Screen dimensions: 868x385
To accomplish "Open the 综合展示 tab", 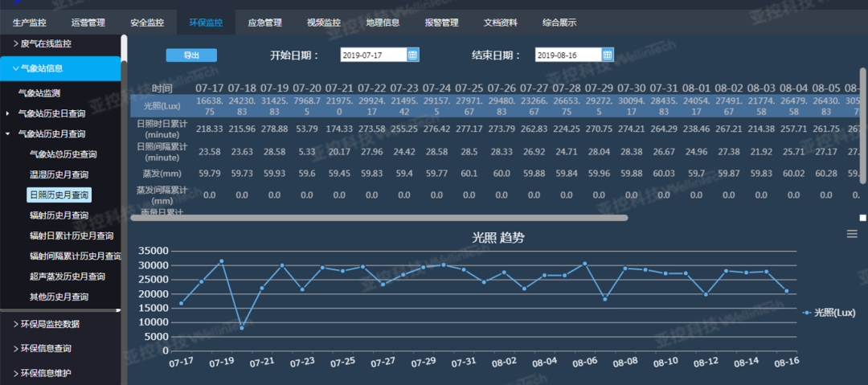I will [559, 23].
